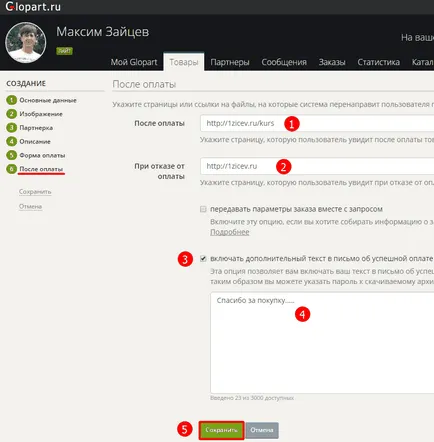Select step 3 icon Партнерка
Viewport: 434px width, 442px height.
click(11, 128)
